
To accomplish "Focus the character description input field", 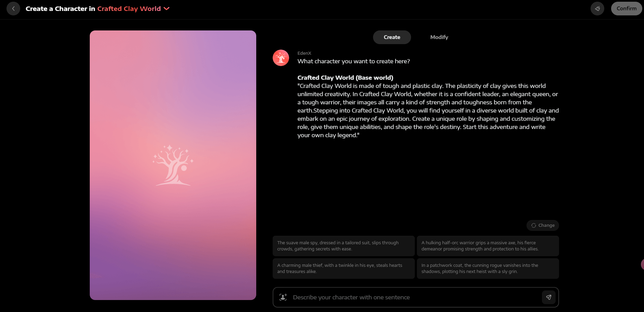I will click(x=414, y=297).
